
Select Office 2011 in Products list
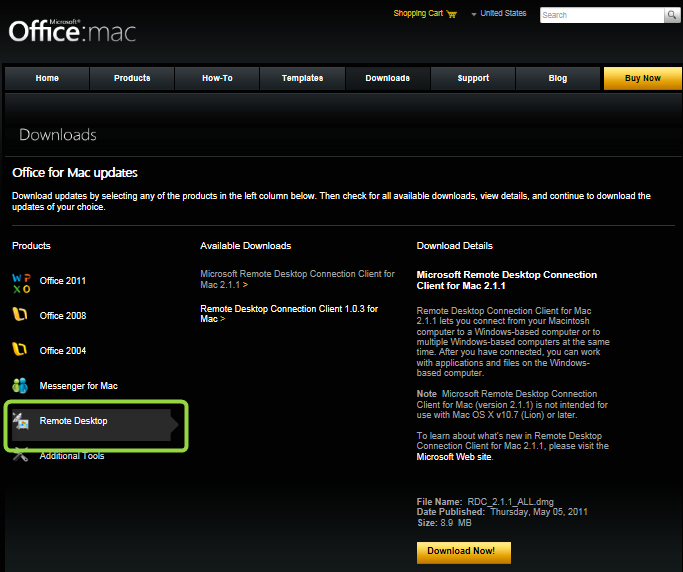pos(63,281)
